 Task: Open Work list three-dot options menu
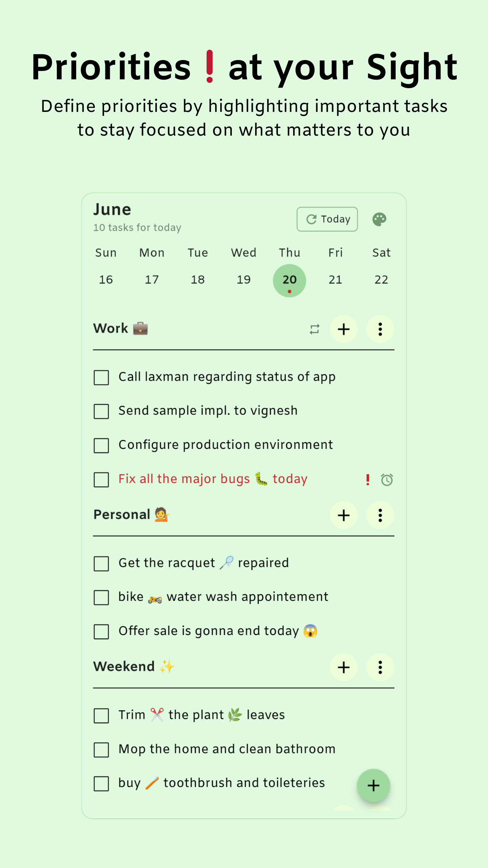(380, 329)
